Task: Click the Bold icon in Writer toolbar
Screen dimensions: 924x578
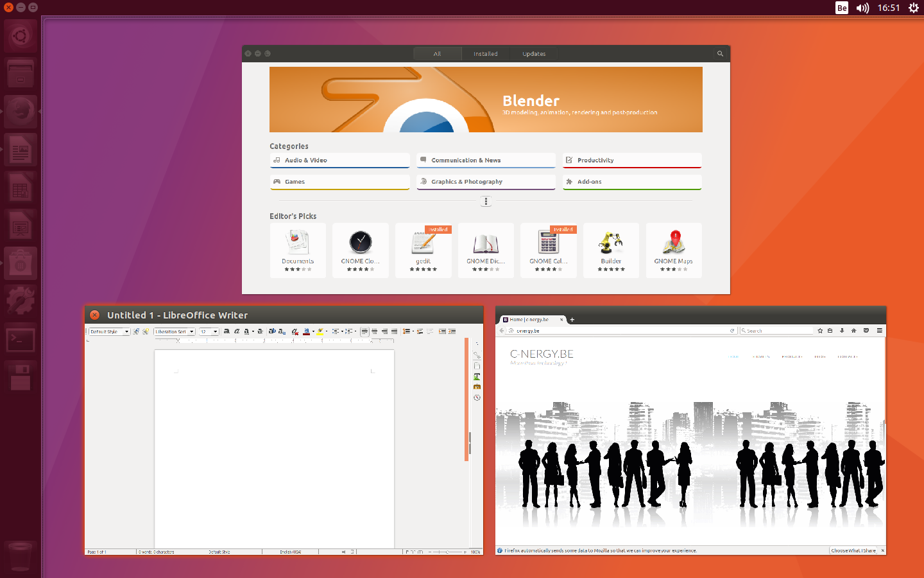Action: (x=227, y=331)
